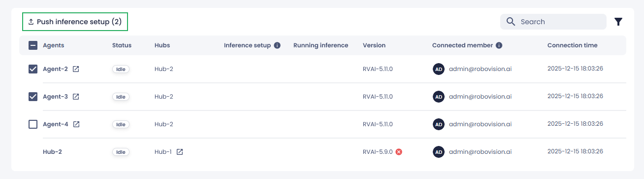The height and width of the screenshot is (179, 644).
Task: Click connection time in Hub-2 row
Action: coord(575,151)
